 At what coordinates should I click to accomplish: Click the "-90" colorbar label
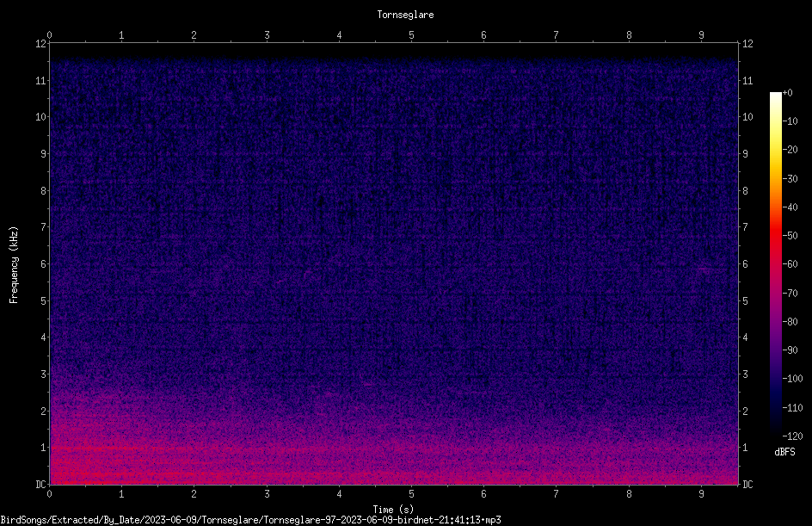pos(790,350)
